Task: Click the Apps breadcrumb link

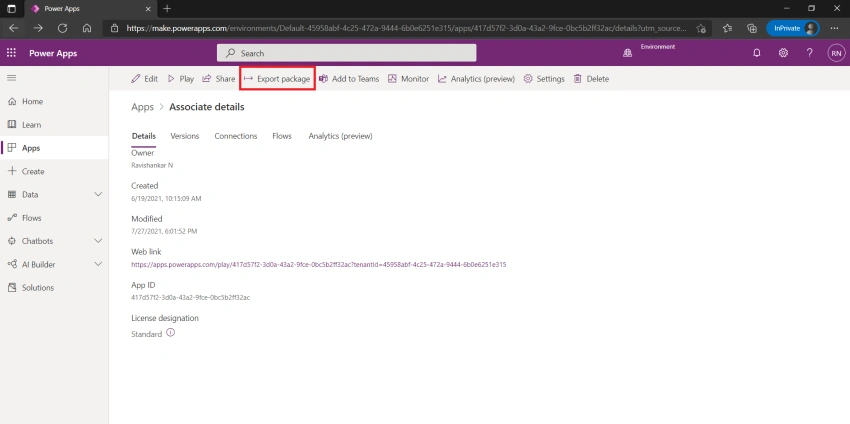Action: coord(143,107)
